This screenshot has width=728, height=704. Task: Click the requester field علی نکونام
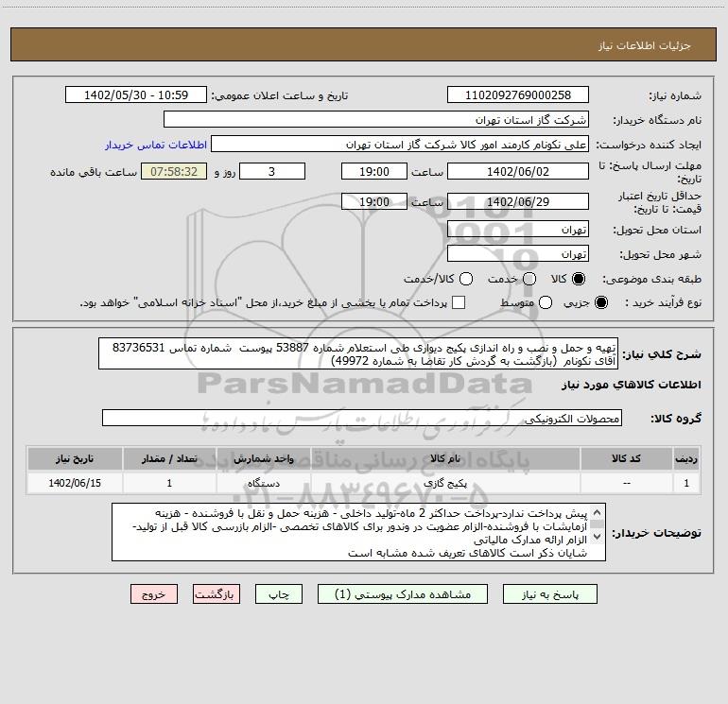point(400,144)
